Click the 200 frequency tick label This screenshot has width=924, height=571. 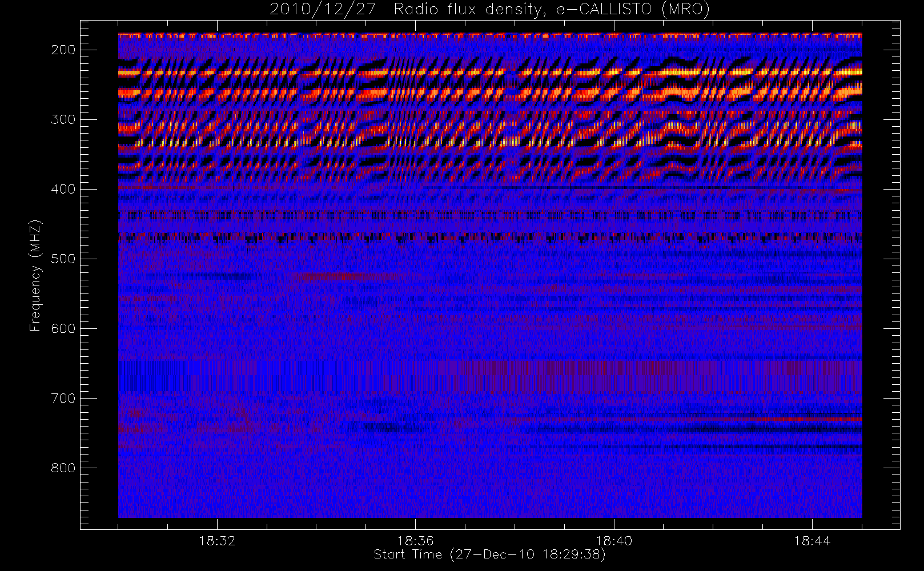click(63, 50)
